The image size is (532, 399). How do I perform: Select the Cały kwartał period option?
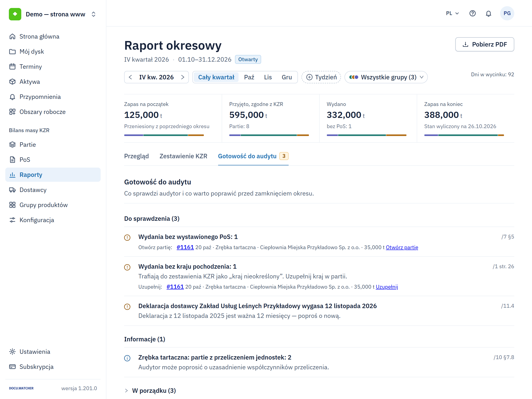216,77
